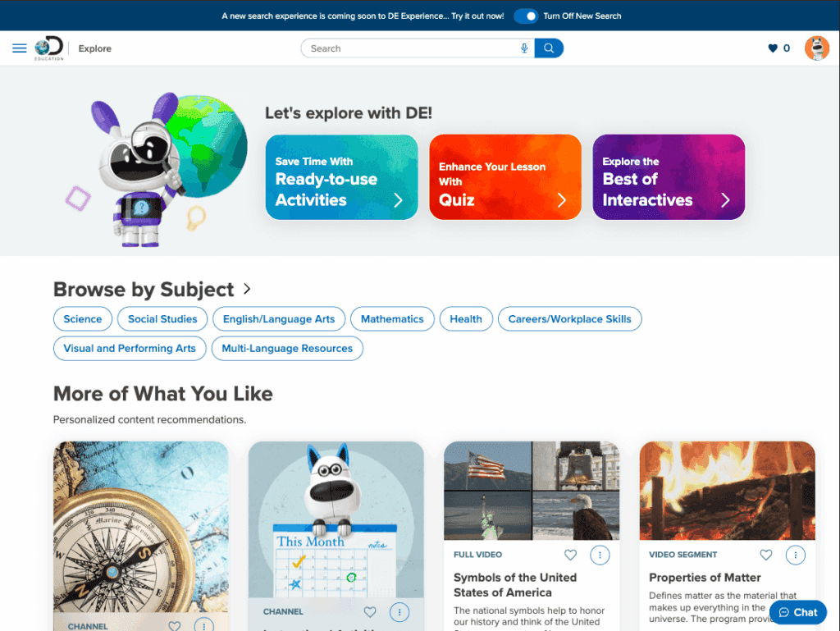The image size is (840, 631).
Task: Open the hamburger navigation menu
Action: (20, 48)
